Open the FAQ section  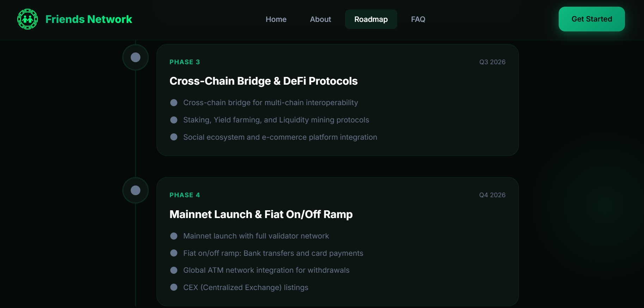tap(418, 19)
